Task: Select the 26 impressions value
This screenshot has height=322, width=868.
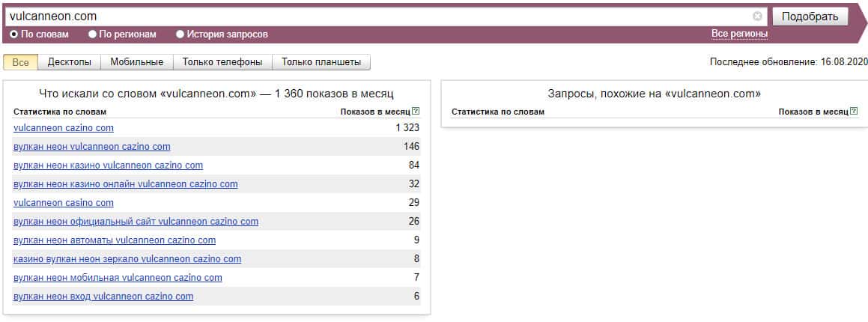Action: click(x=414, y=222)
